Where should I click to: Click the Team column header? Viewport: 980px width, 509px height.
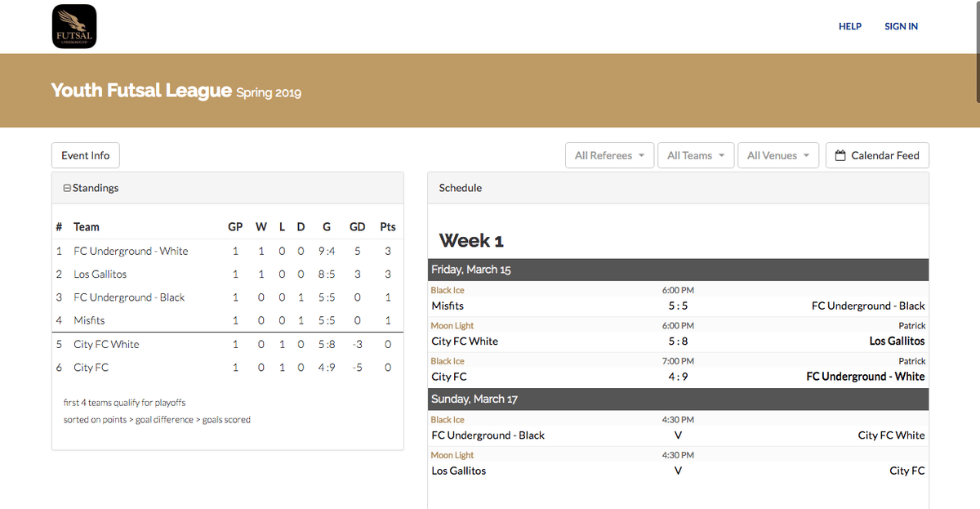(87, 227)
